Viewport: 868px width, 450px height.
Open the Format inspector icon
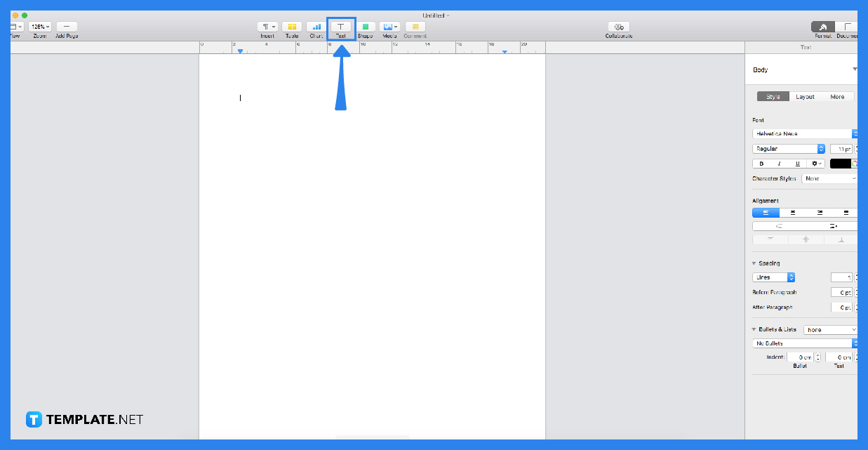(x=822, y=26)
